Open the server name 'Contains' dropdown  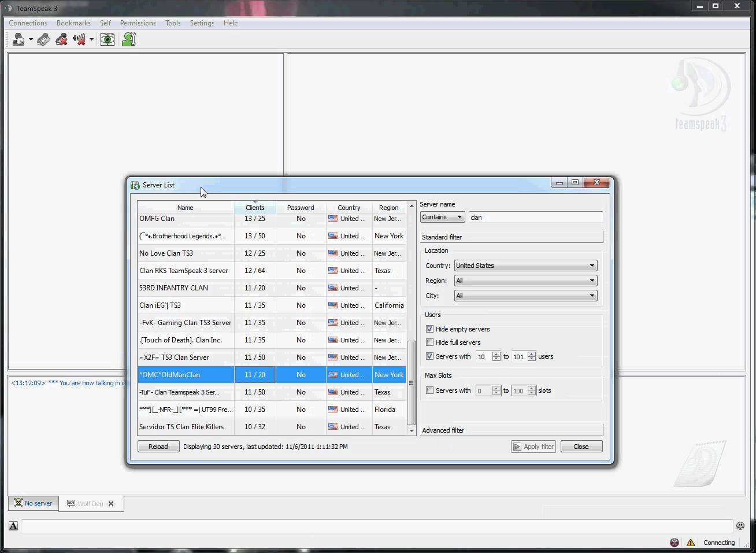(x=443, y=217)
